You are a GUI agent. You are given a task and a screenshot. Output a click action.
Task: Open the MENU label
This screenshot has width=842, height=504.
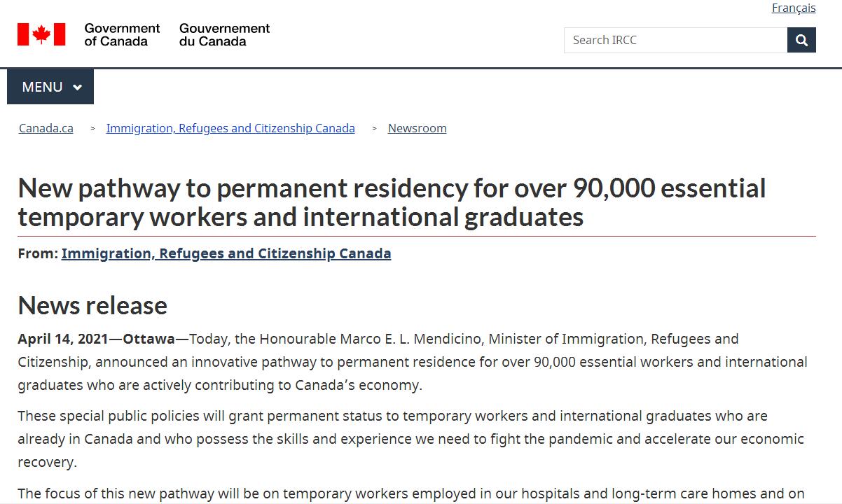click(x=42, y=87)
